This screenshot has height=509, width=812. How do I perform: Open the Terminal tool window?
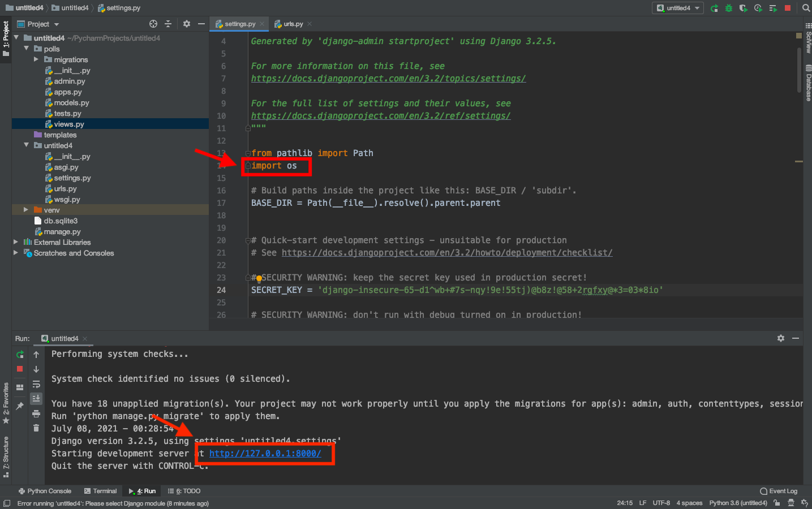click(100, 491)
